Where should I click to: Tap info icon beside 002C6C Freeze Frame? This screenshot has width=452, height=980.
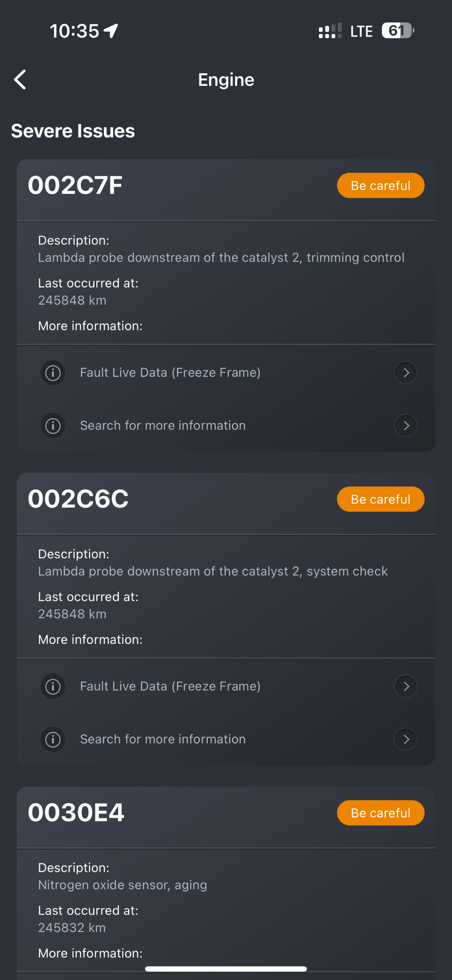click(53, 686)
